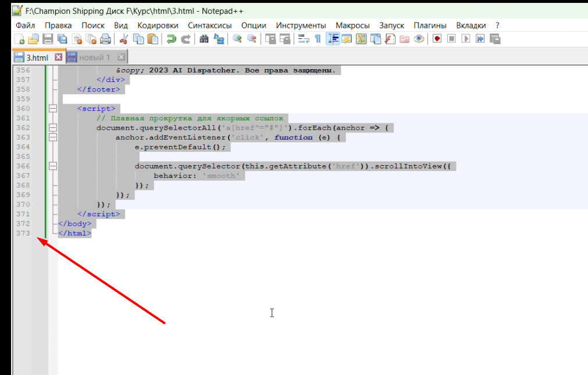
Task: Switch to the новый 1 tab
Action: coord(94,58)
